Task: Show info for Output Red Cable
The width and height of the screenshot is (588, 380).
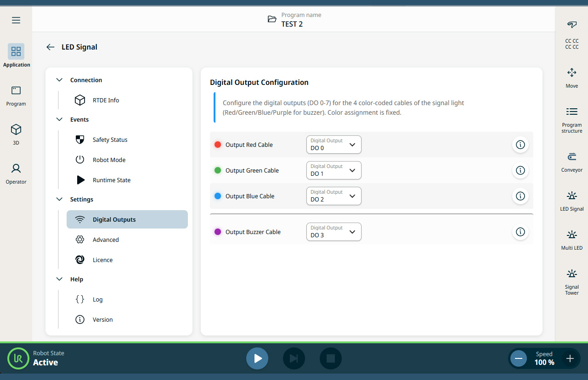Action: [x=520, y=145]
